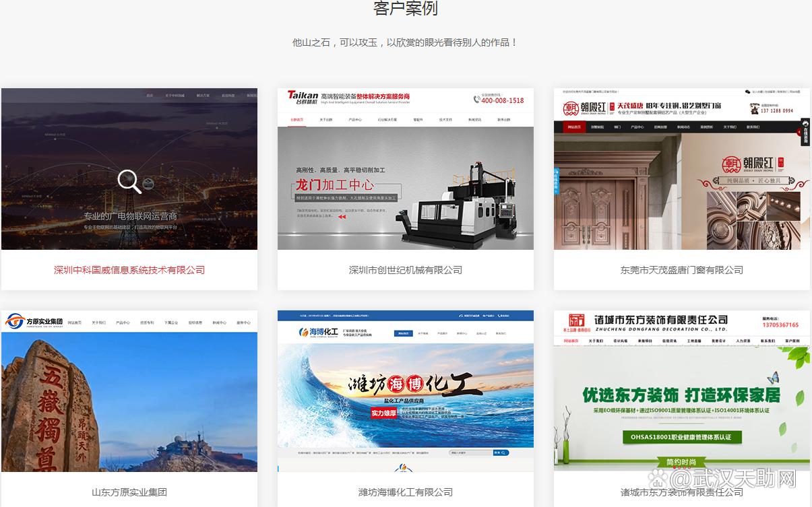Open the 诸城市东方装饰有限责任公司 title link
This screenshot has height=507, width=812.
coord(681,492)
